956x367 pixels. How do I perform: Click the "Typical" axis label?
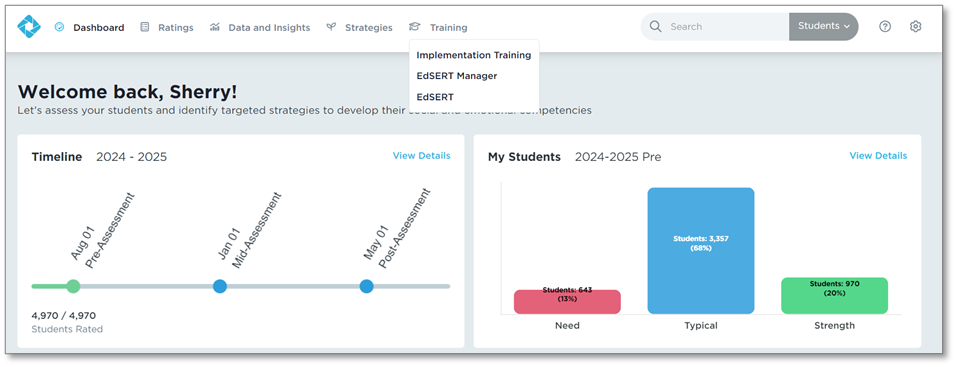point(701,326)
